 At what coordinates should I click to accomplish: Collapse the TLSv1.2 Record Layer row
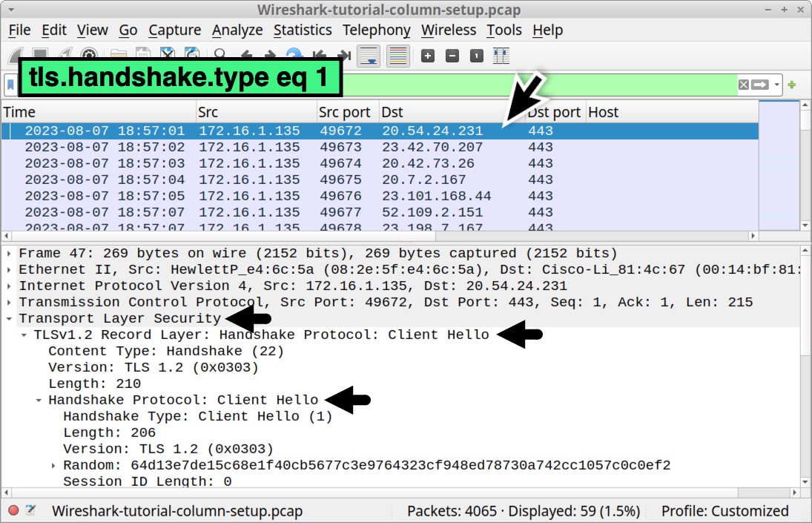tap(24, 335)
